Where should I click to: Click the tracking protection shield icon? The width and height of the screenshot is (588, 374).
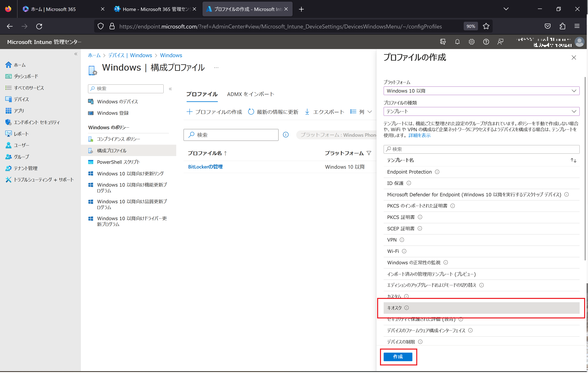click(x=101, y=26)
